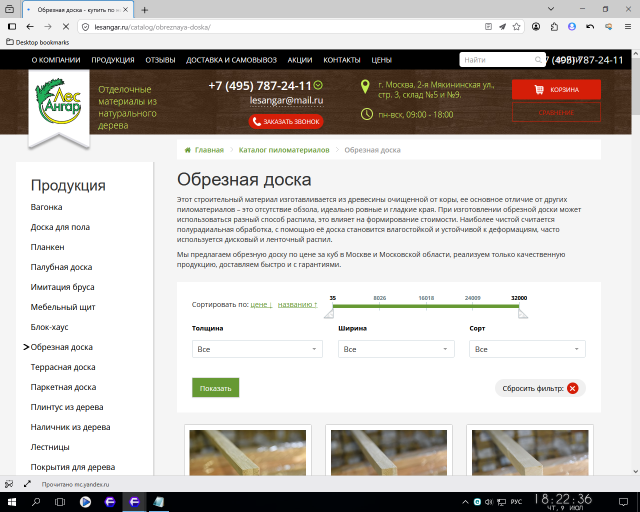Viewport: 640px width, 512px height.
Task: Open a new browser tab
Action: tap(144, 10)
